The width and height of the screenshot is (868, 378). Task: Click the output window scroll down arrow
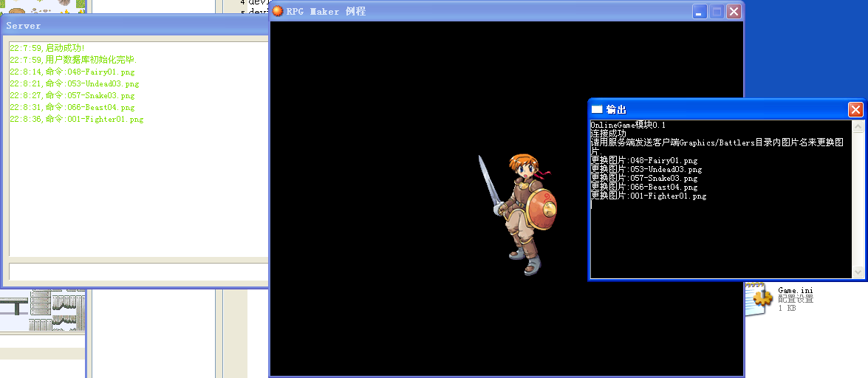pos(858,272)
